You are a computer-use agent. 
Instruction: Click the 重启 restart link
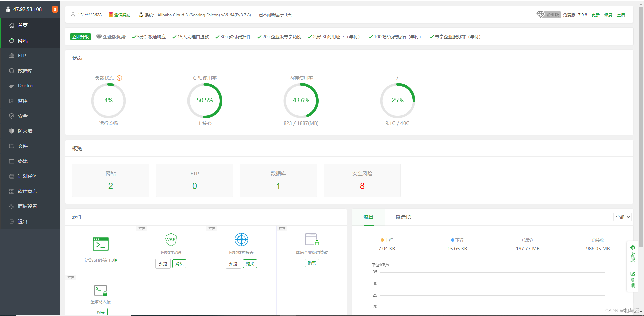click(x=621, y=15)
